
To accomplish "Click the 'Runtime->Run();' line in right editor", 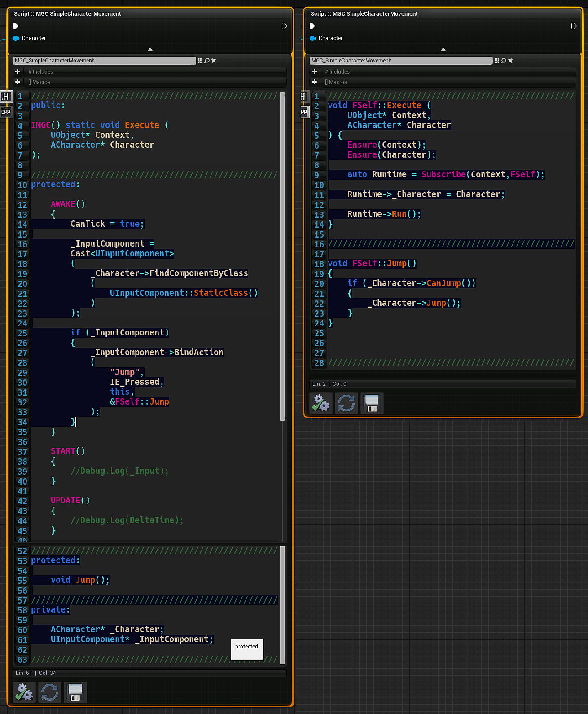I will 384,214.
